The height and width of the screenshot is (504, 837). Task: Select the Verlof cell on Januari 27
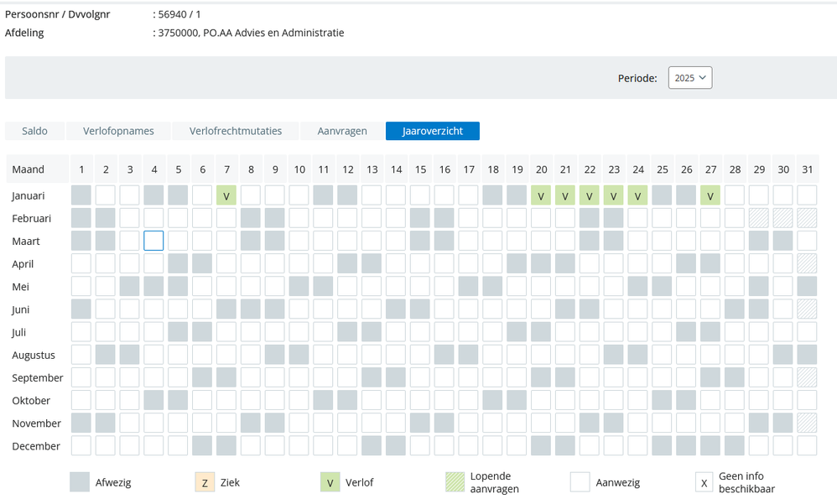click(710, 195)
